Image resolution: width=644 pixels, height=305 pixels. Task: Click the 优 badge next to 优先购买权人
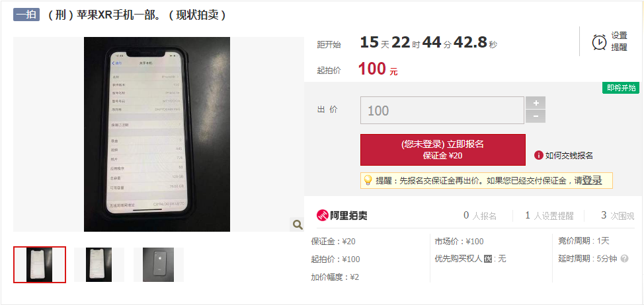click(x=487, y=259)
